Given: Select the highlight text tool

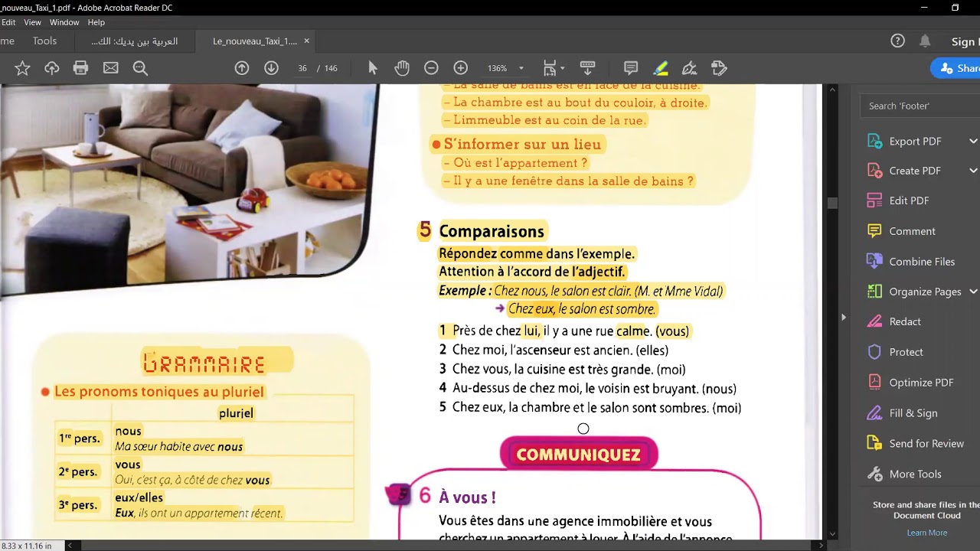Looking at the screenshot, I should coord(660,68).
